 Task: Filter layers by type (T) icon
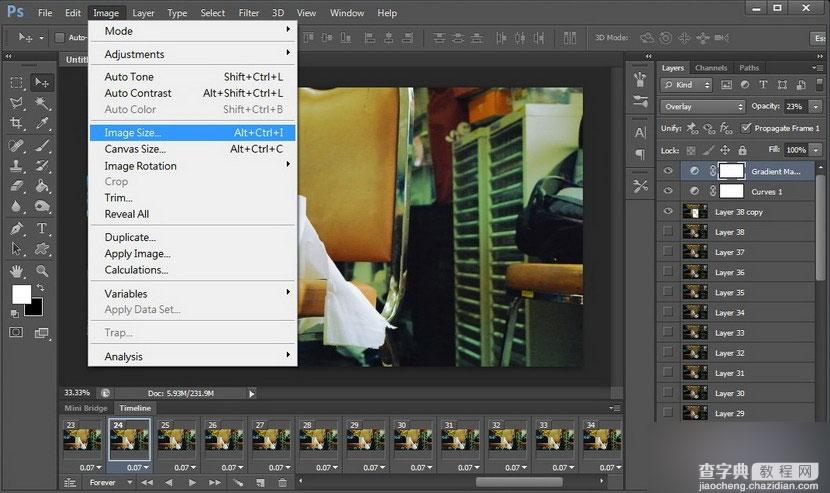pos(763,85)
